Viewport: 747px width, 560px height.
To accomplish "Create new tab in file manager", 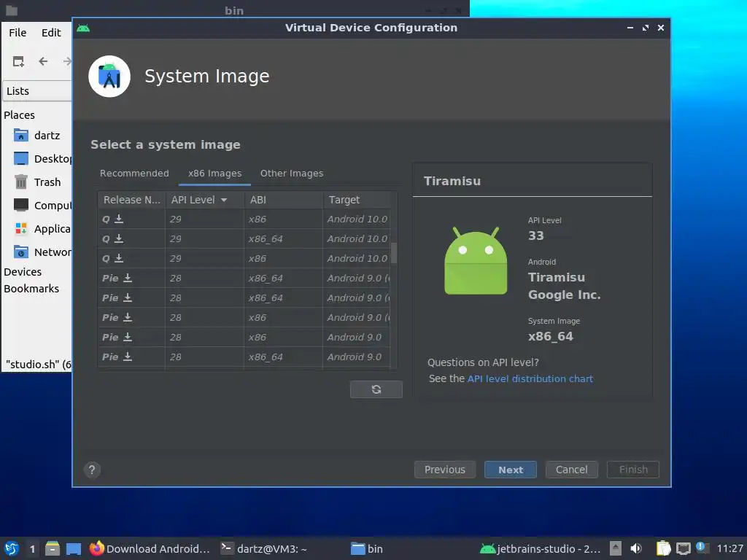I will pos(18,61).
